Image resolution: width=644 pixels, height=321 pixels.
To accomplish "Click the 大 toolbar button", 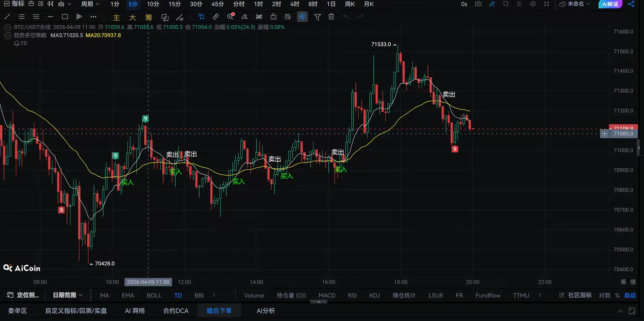I will tap(132, 17).
